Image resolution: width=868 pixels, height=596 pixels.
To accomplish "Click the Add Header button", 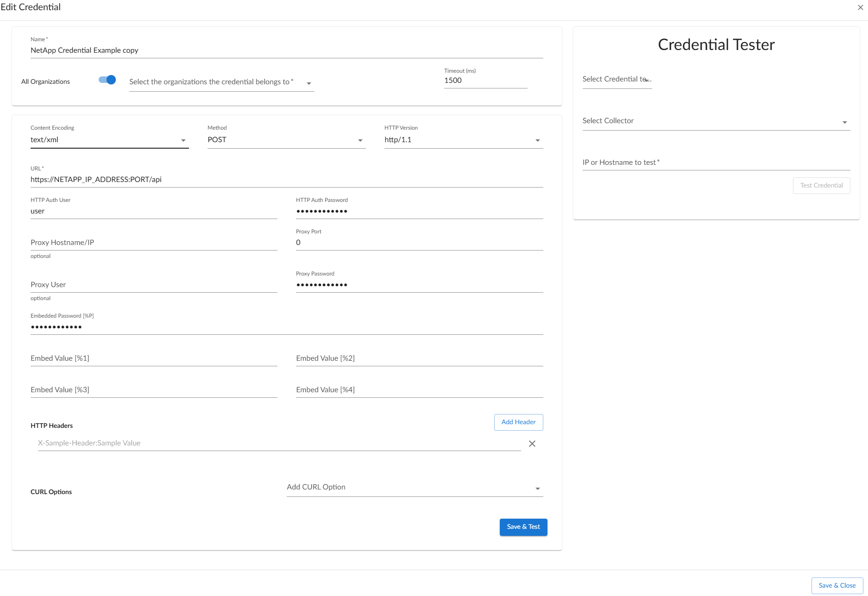I will coord(518,422).
